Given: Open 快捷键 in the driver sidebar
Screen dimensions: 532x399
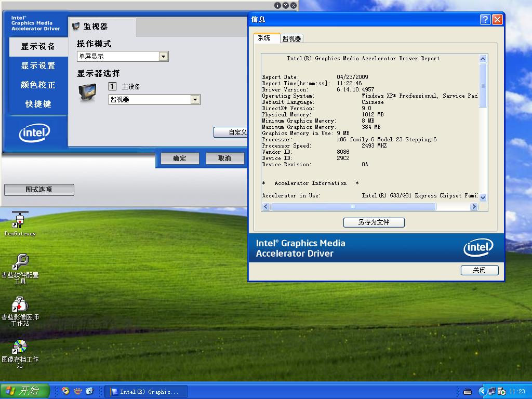Looking at the screenshot, I should click(38, 104).
